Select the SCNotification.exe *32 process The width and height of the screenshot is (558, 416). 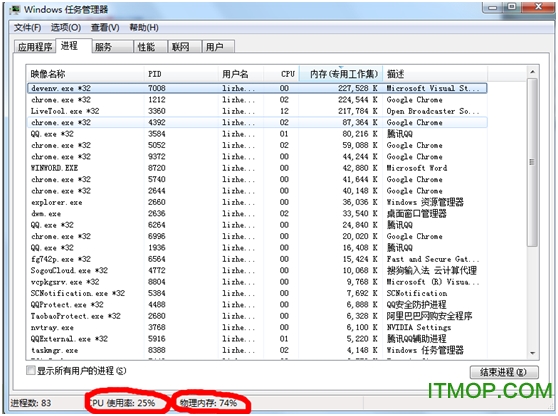pos(257,293)
